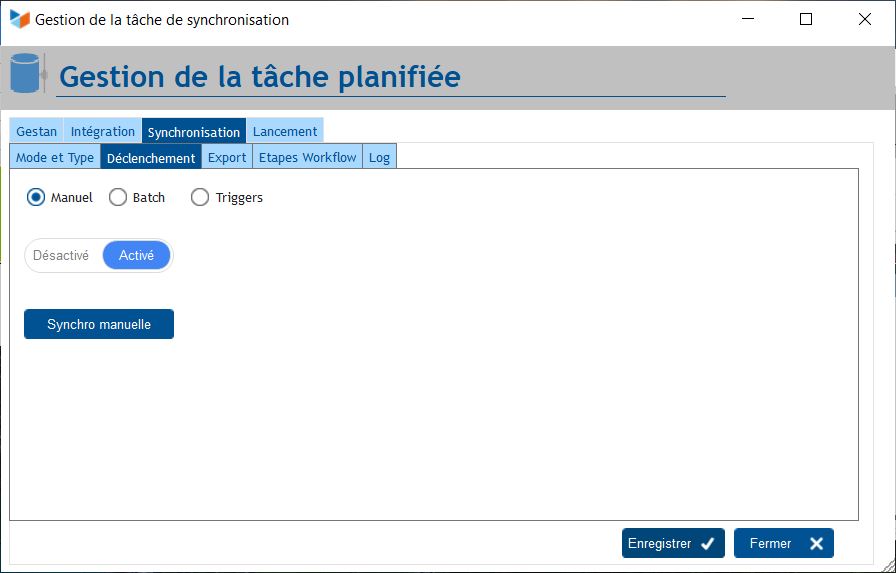Select the Triggers radio button
Viewport: 896px width, 573px height.
pyautogui.click(x=200, y=198)
